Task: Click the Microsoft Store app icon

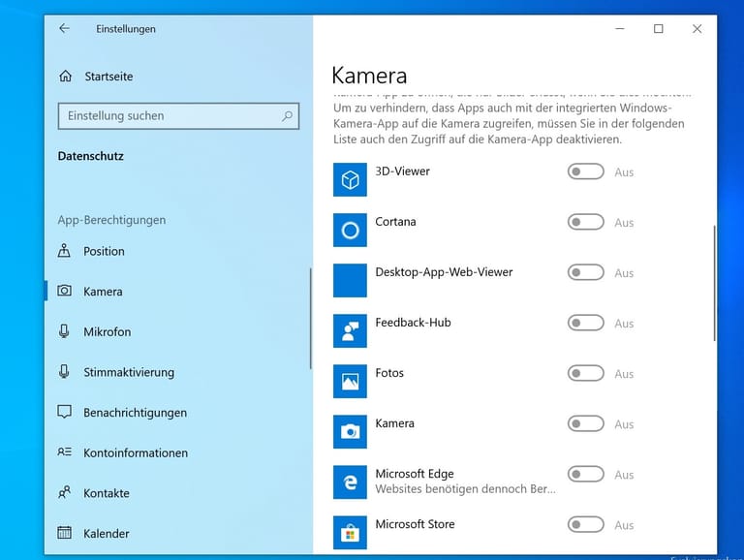Action: pyautogui.click(x=350, y=533)
